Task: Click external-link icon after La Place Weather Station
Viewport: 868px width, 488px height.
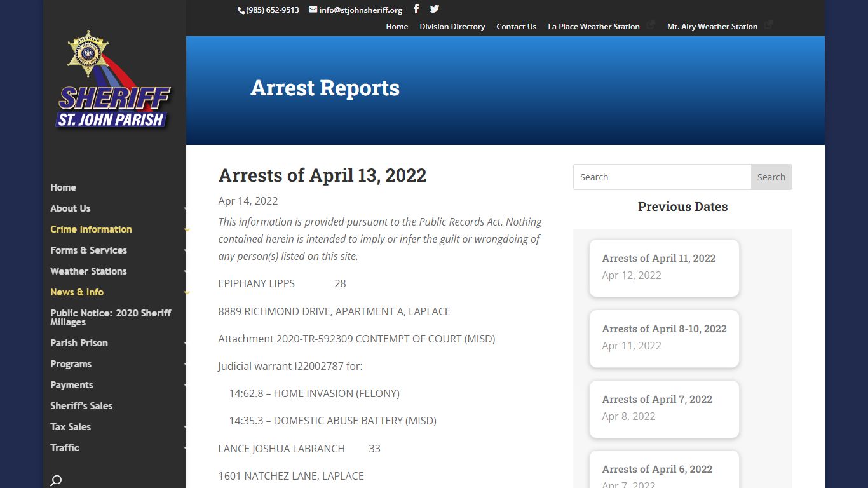Action: click(x=651, y=25)
